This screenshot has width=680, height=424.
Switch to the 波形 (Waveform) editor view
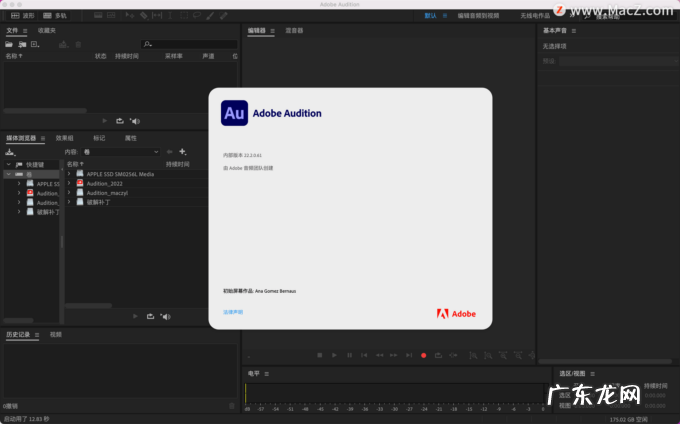[22, 16]
